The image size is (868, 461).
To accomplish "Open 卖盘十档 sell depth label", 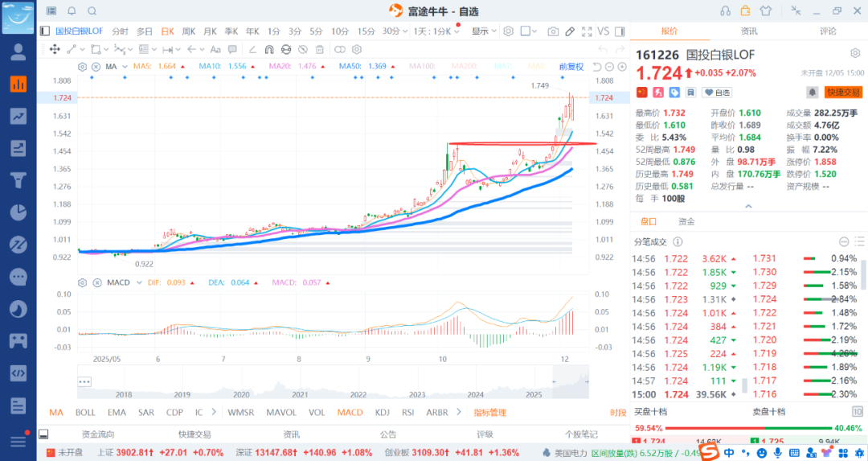I will coord(768,412).
